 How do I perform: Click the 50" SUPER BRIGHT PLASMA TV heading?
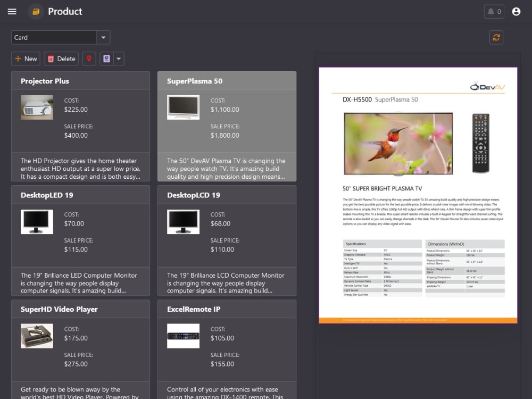click(x=382, y=189)
